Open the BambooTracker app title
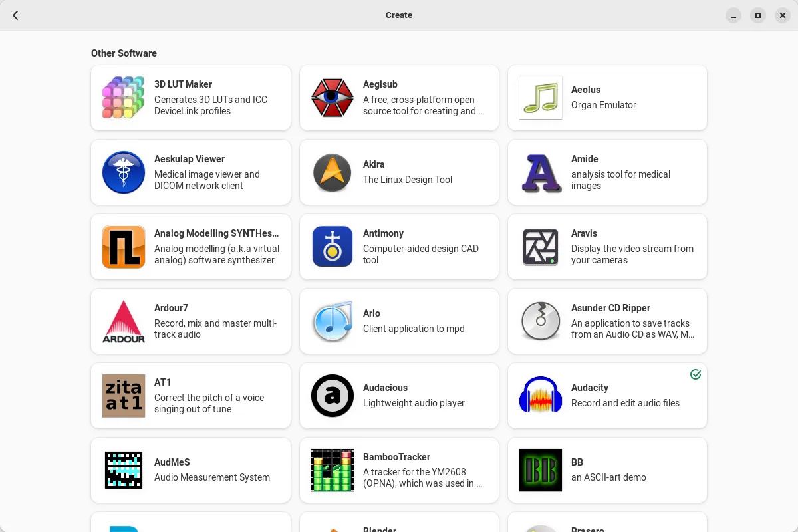 (x=397, y=457)
